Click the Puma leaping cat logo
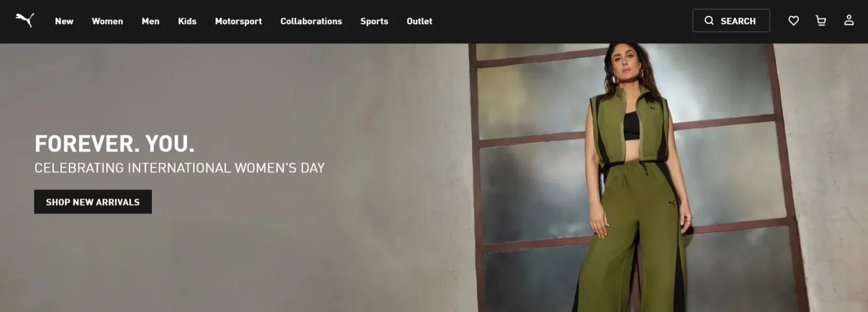This screenshot has width=868, height=312. coord(25,20)
